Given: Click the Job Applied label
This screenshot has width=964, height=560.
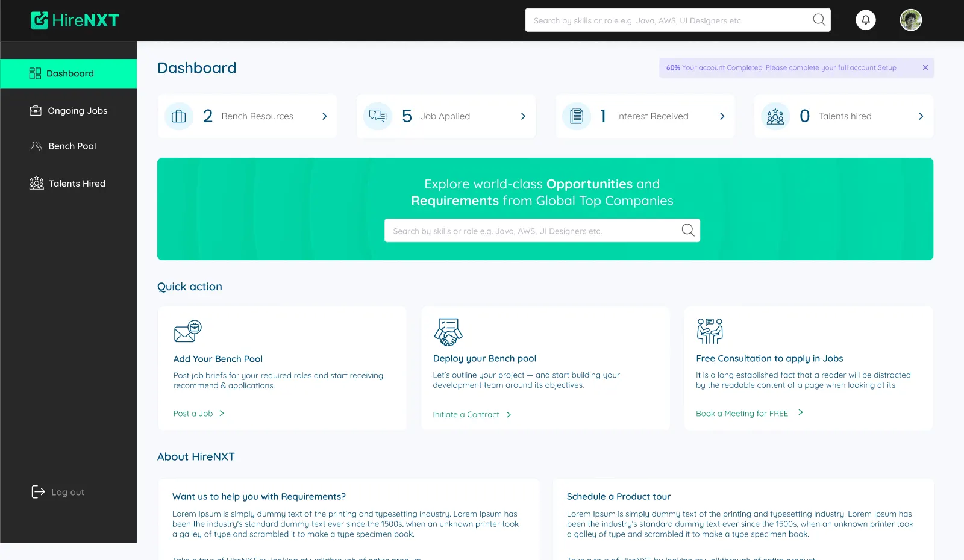Looking at the screenshot, I should (x=445, y=116).
